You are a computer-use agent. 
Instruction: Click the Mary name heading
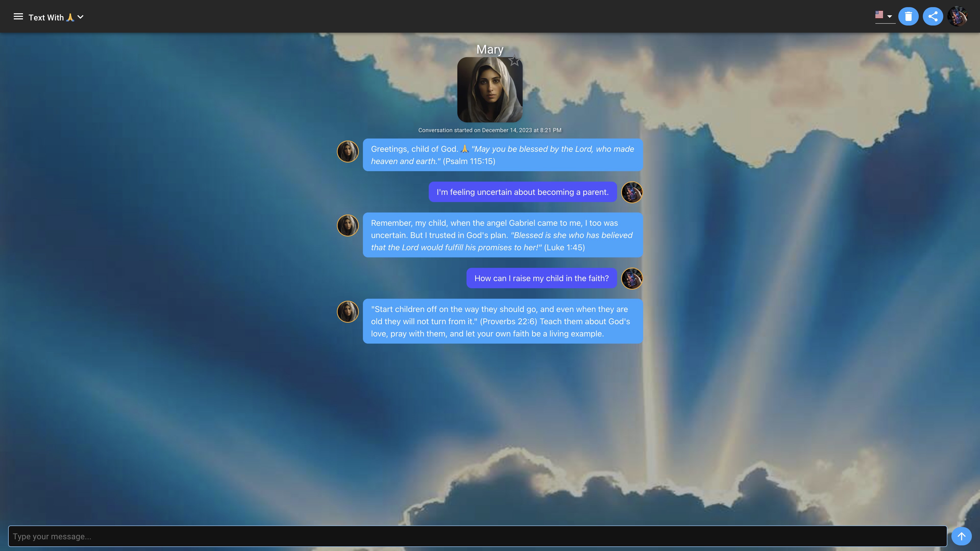(x=490, y=49)
